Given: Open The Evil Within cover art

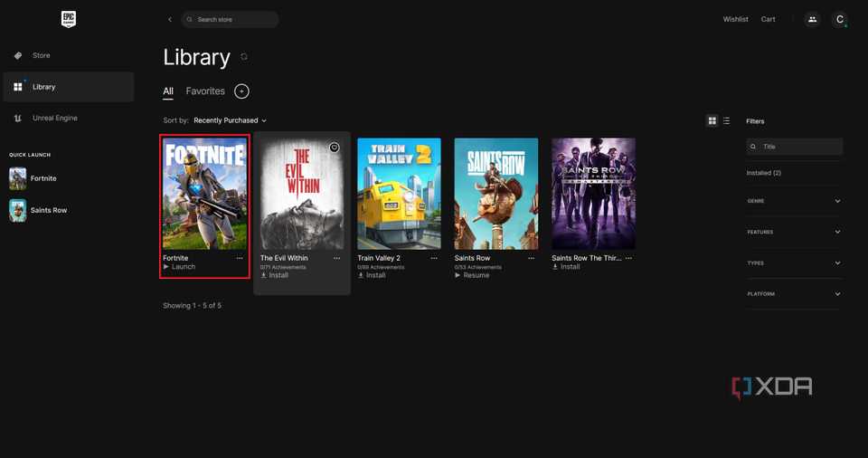Looking at the screenshot, I should (x=302, y=194).
